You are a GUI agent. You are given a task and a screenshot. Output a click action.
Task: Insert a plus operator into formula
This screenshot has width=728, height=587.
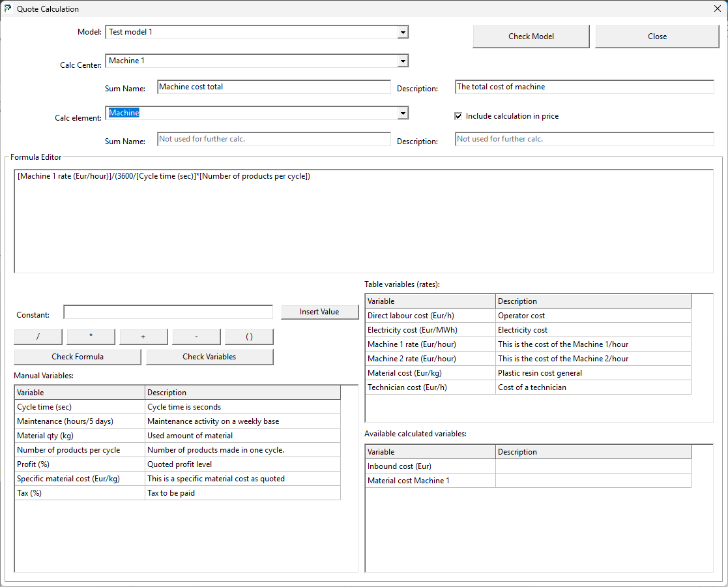coord(143,337)
